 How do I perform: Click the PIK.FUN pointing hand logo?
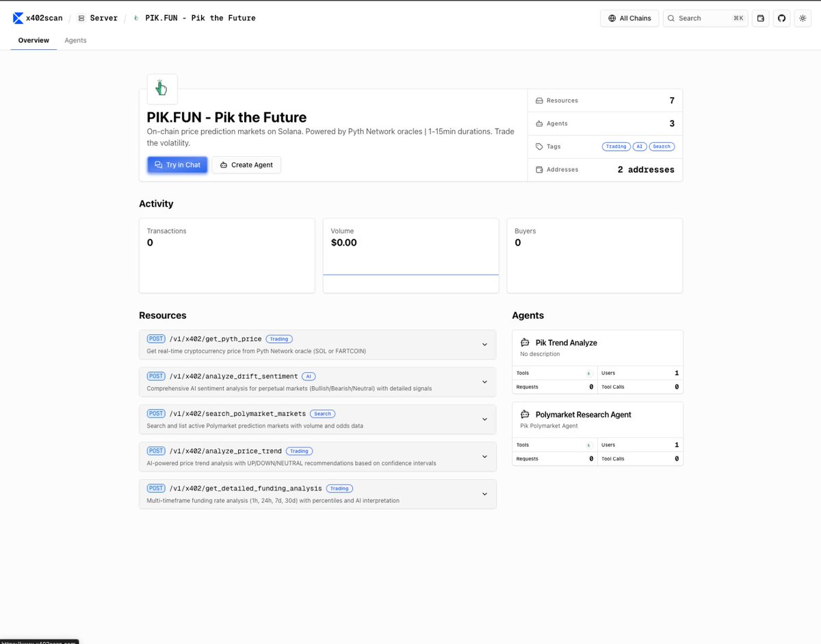click(162, 89)
